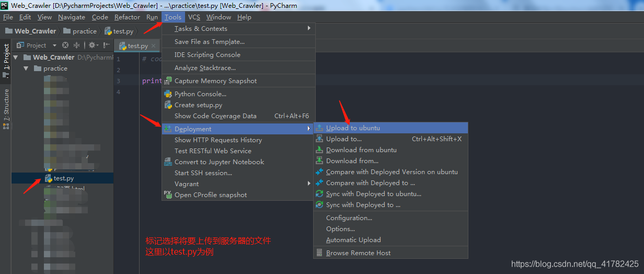The image size is (644, 274).
Task: Open deployment Configuration...
Action: pos(391,218)
